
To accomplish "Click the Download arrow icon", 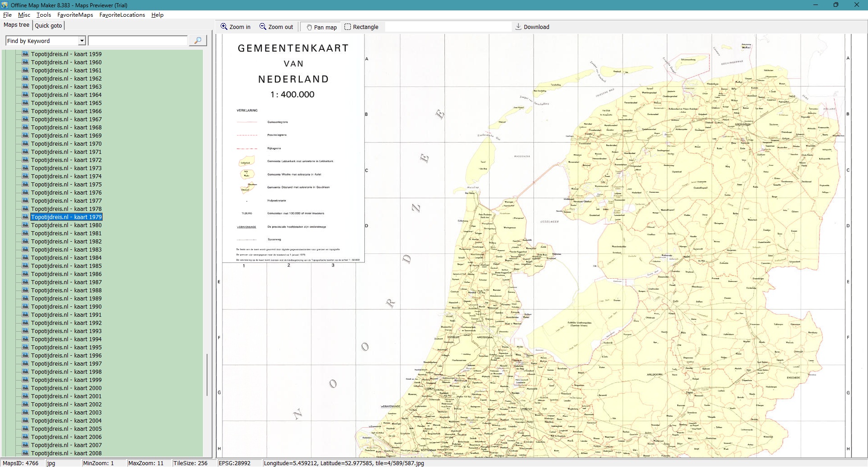I will click(x=519, y=27).
